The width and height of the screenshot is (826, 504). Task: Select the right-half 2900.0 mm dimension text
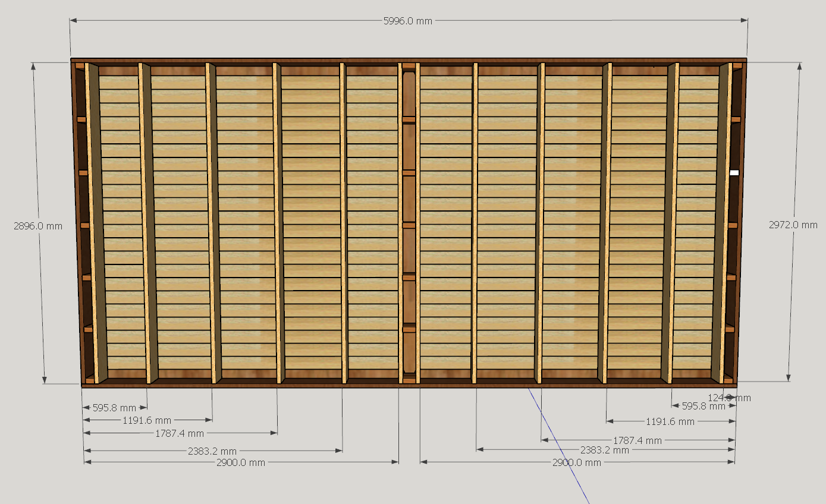[x=577, y=462]
